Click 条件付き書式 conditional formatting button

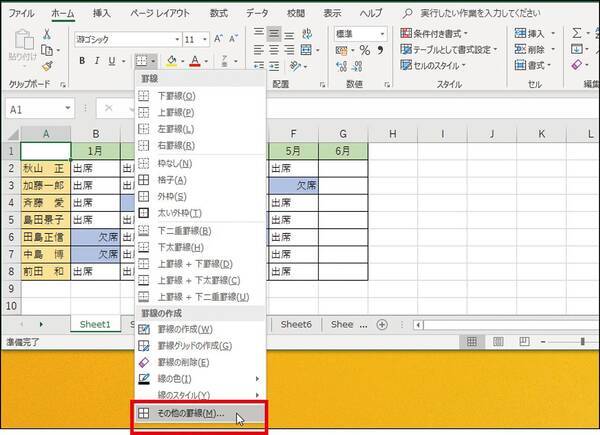click(x=445, y=33)
